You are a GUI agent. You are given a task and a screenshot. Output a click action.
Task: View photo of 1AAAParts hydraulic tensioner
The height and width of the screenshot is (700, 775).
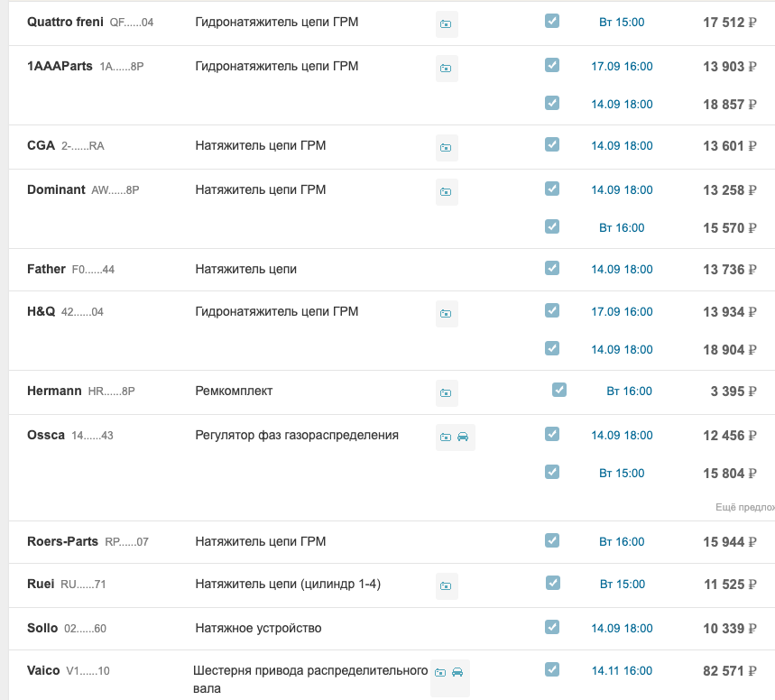click(x=446, y=69)
